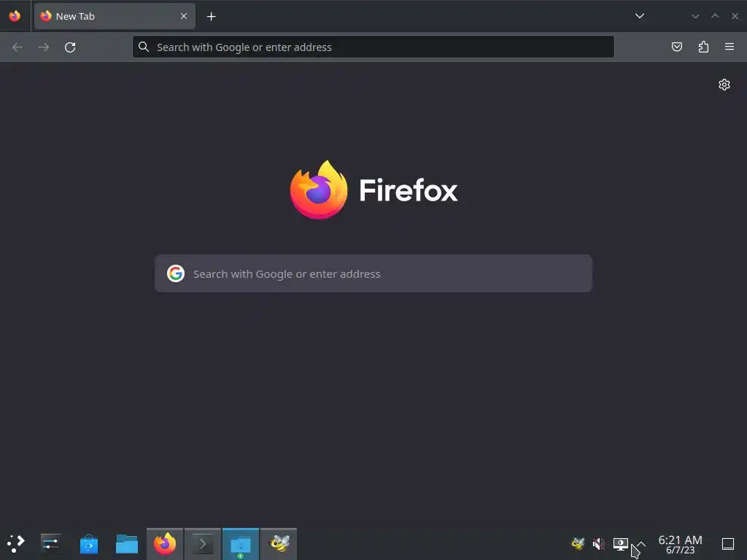The width and height of the screenshot is (747, 560).
Task: Show desktop using the corner button
Action: (728, 544)
